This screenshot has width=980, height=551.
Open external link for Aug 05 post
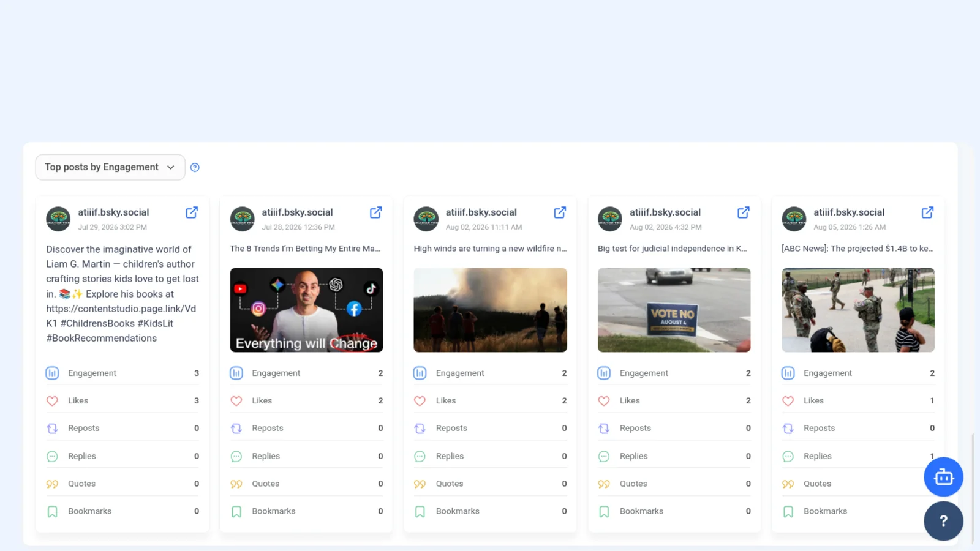point(927,212)
